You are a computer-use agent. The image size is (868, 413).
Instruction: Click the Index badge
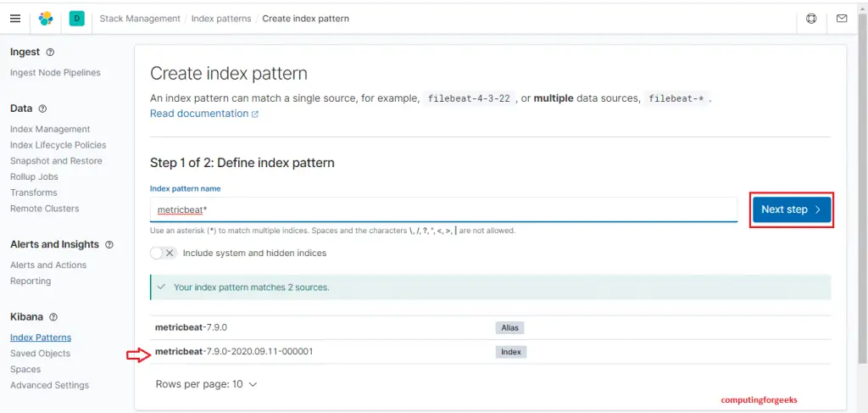[x=510, y=352]
